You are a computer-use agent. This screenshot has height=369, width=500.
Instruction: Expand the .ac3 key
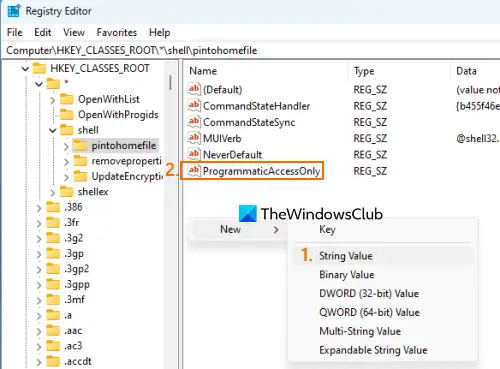(39, 346)
